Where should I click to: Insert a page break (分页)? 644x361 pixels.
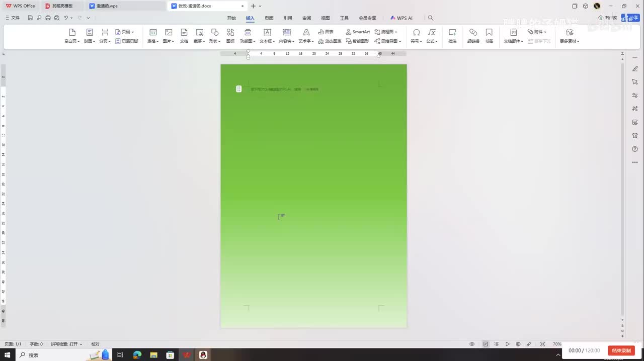[x=105, y=36]
